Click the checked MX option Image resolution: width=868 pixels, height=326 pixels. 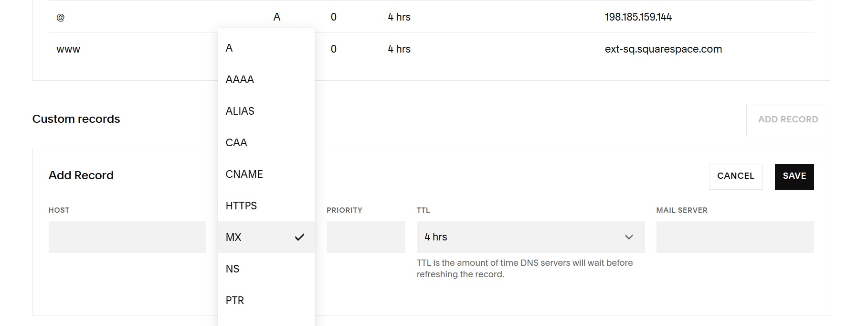coord(234,238)
